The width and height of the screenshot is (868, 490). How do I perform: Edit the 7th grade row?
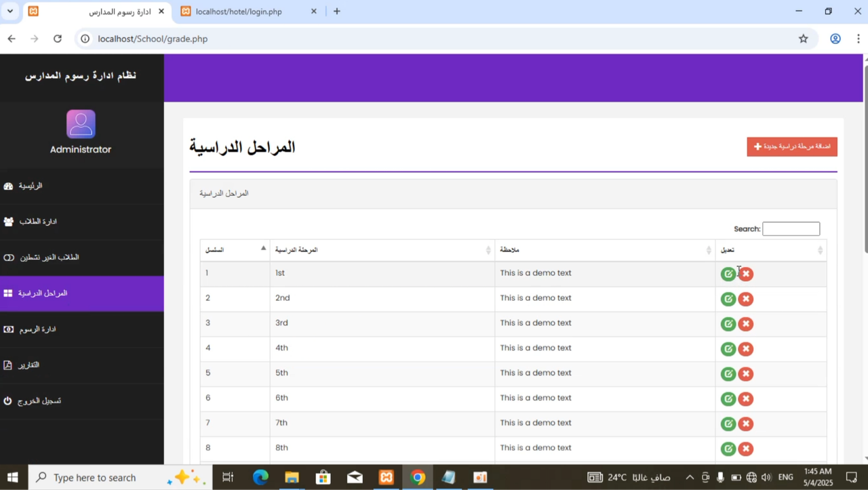(x=728, y=424)
